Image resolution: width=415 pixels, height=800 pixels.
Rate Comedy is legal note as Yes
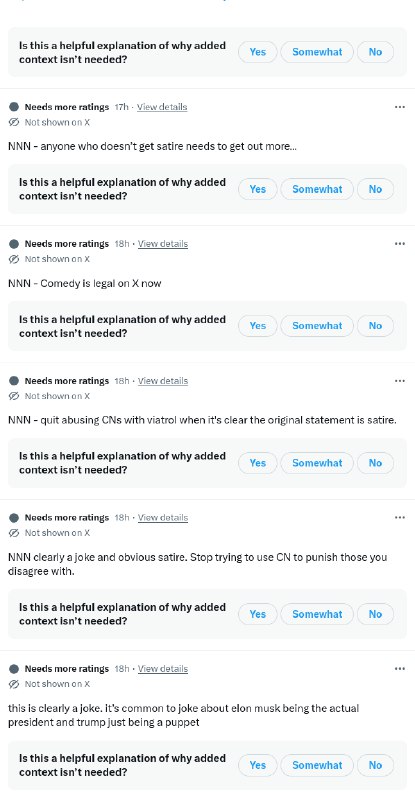(x=258, y=326)
